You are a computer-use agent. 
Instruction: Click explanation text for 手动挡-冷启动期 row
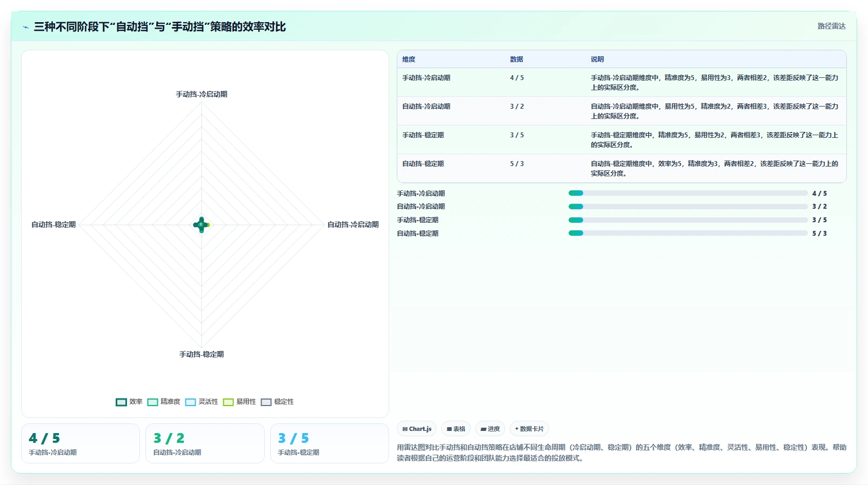[714, 83]
